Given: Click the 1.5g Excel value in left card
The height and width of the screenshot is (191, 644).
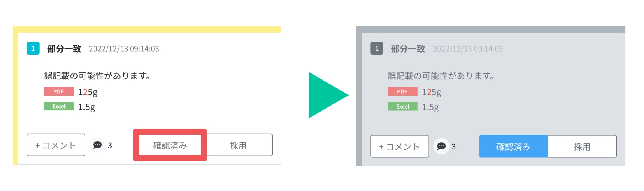Looking at the screenshot, I should click(x=86, y=107).
